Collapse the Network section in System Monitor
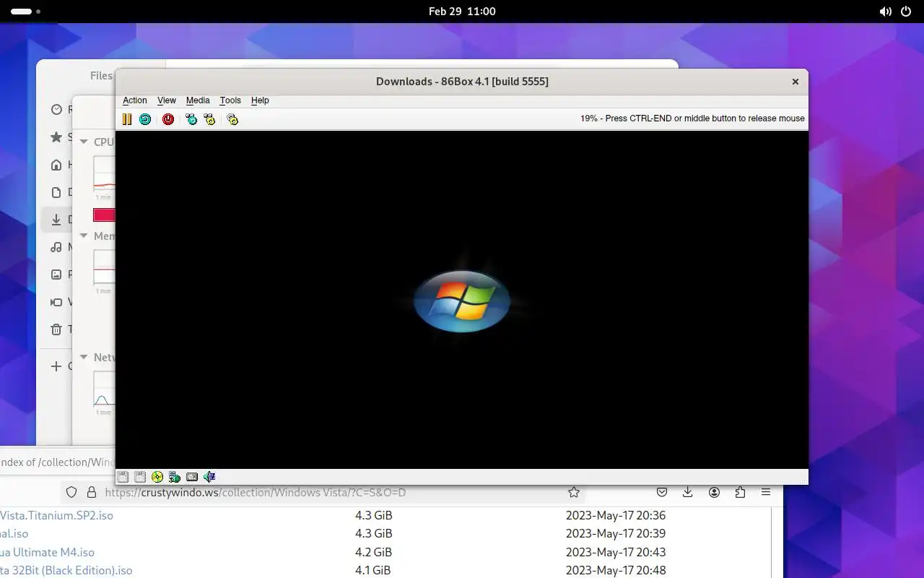 tap(84, 358)
